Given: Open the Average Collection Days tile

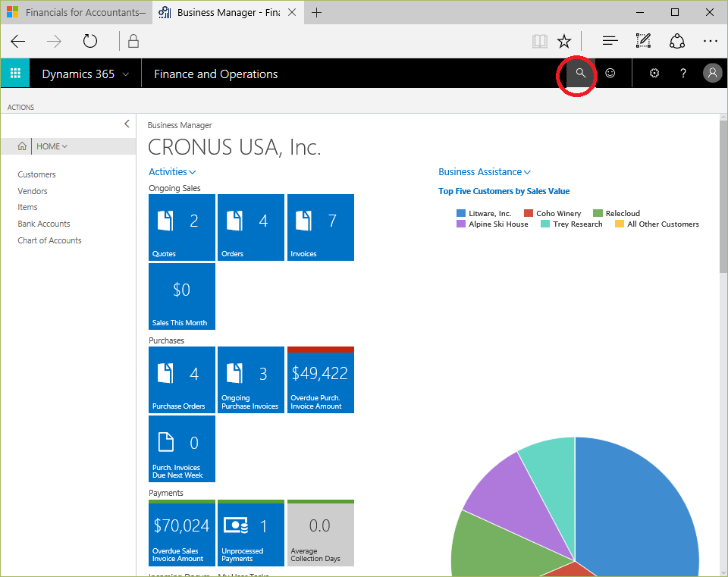Looking at the screenshot, I should click(321, 533).
